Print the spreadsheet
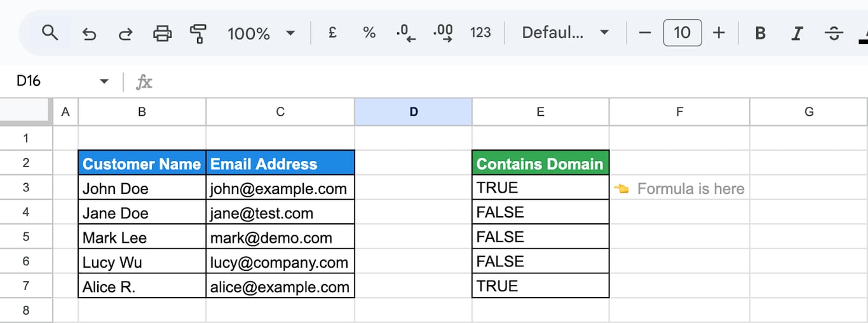The width and height of the screenshot is (868, 323). [x=163, y=33]
